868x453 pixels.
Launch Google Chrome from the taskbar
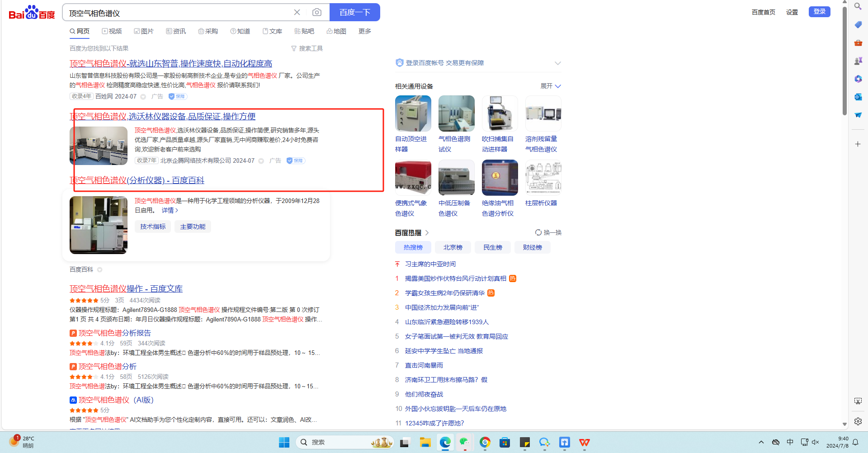pyautogui.click(x=485, y=442)
